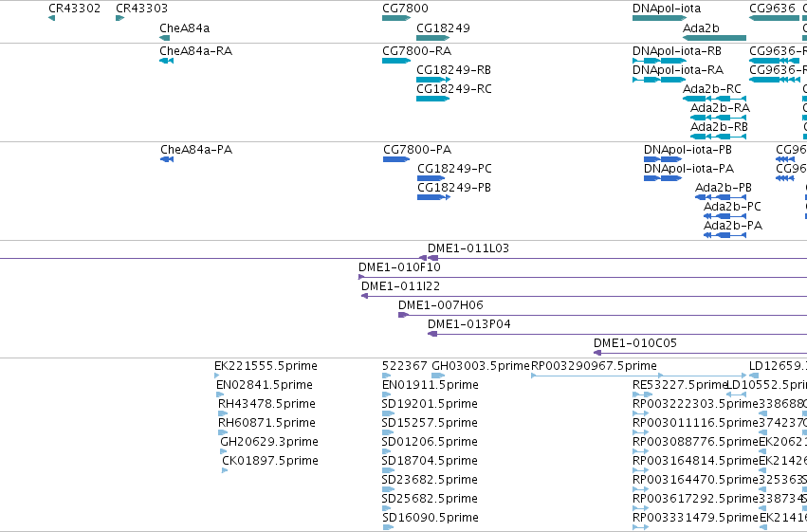Click EST CK01897.5prime

pos(225,470)
